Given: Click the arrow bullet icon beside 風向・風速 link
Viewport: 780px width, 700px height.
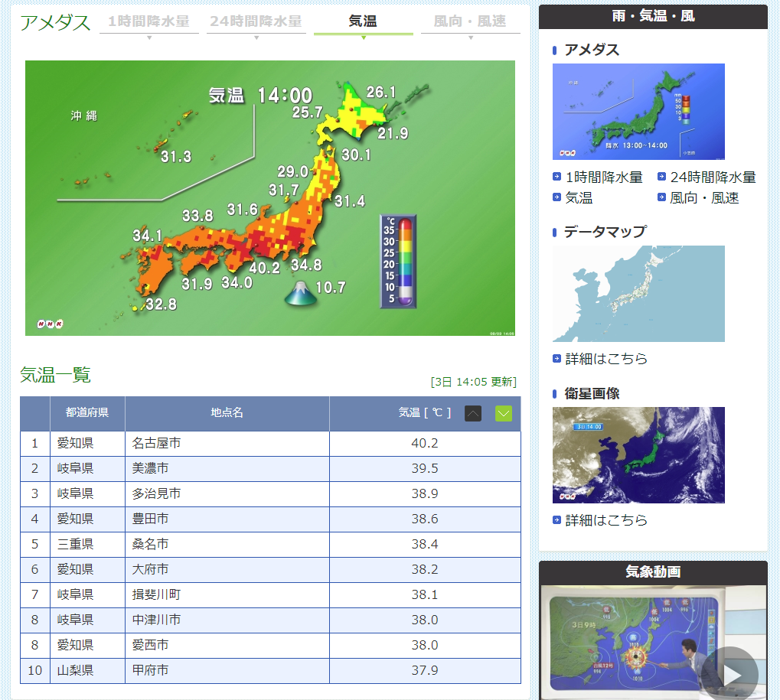Looking at the screenshot, I should (661, 197).
